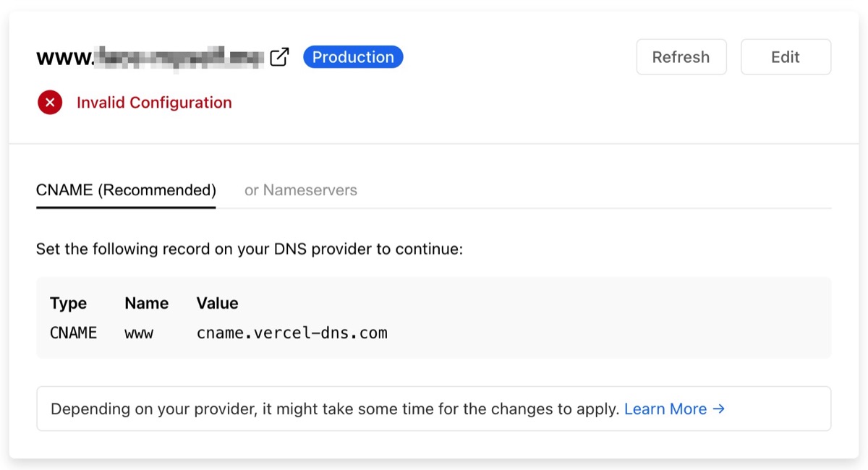Click the red Invalid Configuration error icon

pos(49,102)
